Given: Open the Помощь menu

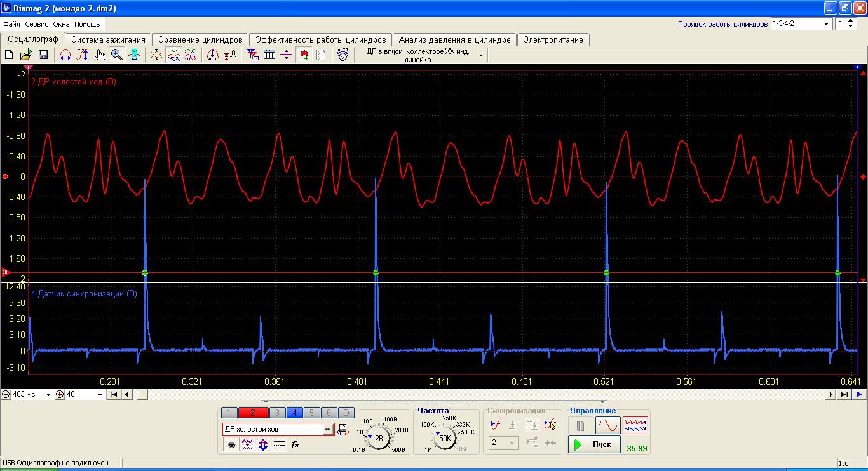Looking at the screenshot, I should click(87, 24).
